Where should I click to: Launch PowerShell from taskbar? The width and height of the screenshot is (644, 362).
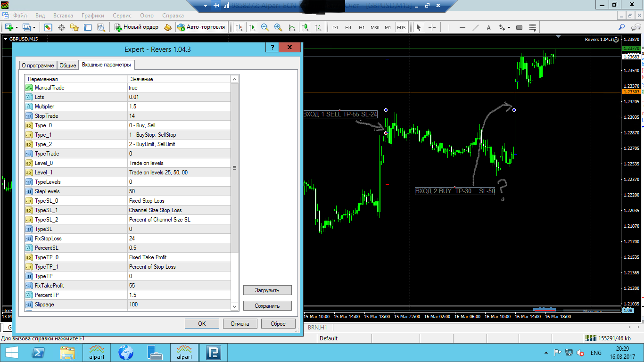click(39, 353)
